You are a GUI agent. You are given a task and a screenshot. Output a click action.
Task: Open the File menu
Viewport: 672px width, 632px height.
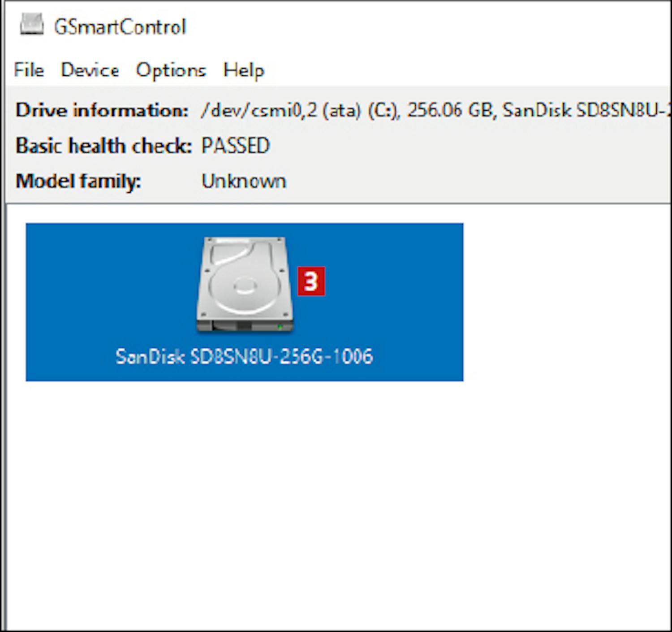pos(29,70)
